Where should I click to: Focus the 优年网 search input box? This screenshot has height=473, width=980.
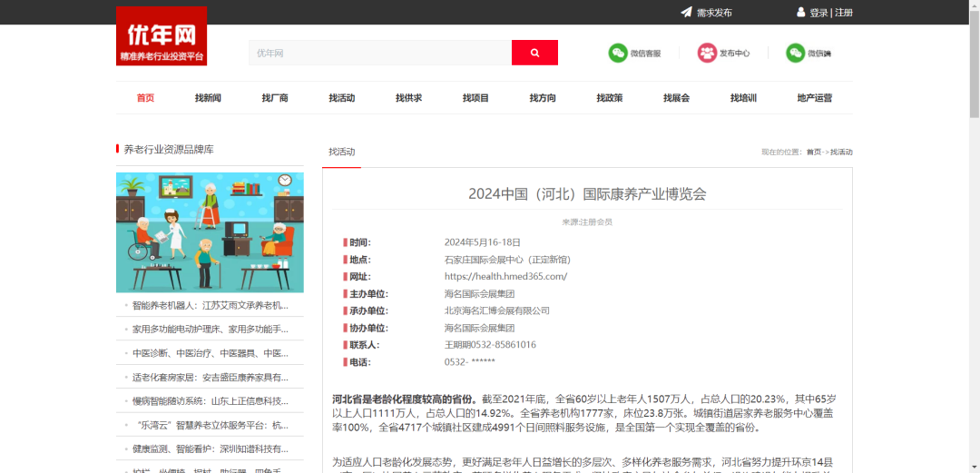click(x=379, y=54)
